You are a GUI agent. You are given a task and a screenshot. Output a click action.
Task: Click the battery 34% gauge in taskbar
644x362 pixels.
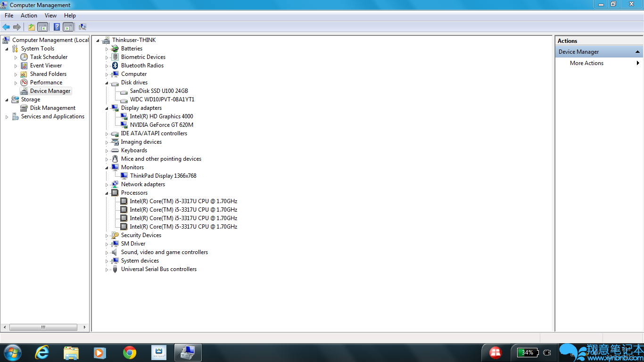(x=528, y=353)
